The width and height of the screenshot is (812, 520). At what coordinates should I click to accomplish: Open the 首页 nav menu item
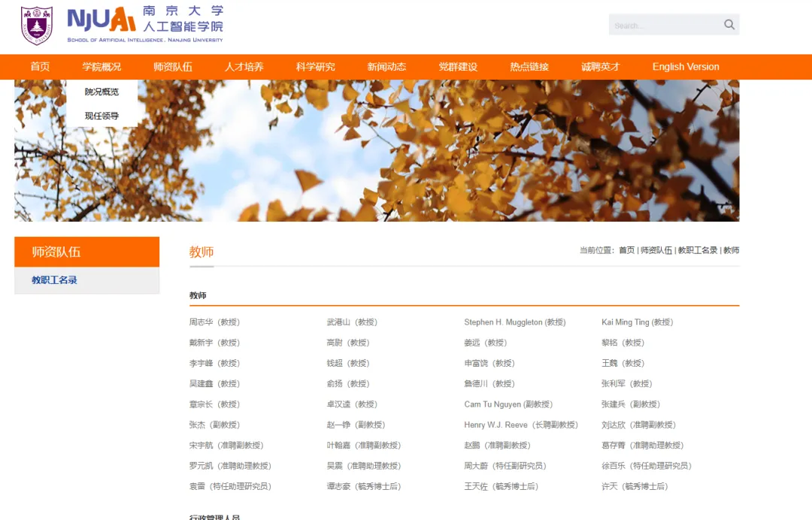pos(40,67)
